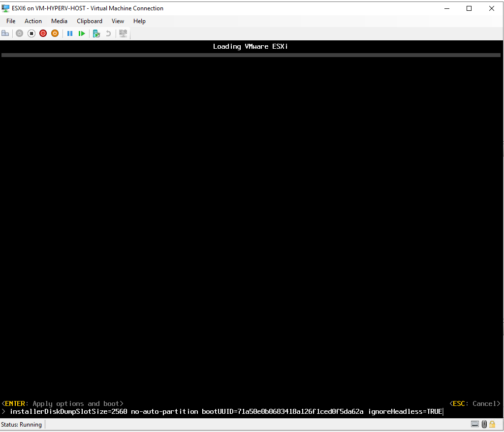Screen dimensions: 504x432
Task: Open the Action menu
Action: point(33,21)
